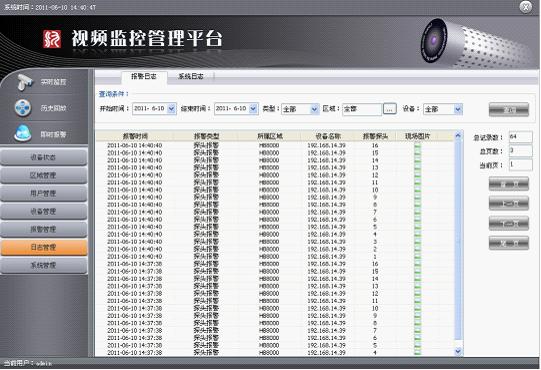541x370 pixels.
Task: Open 即时报警 via the blue siren icon
Action: click(x=23, y=134)
